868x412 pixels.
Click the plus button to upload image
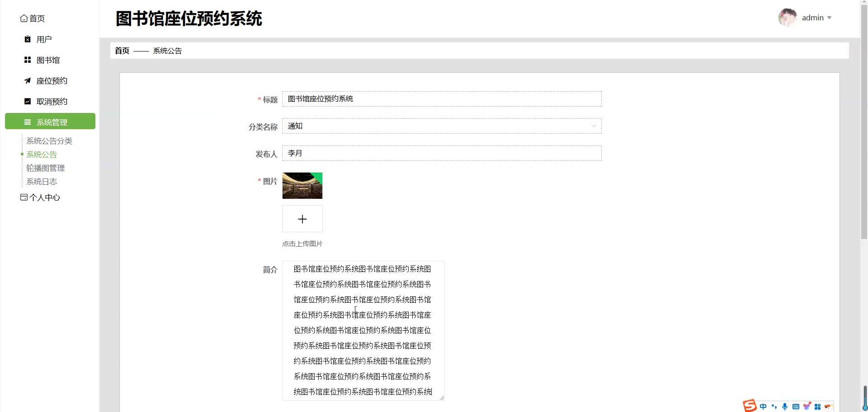302,219
